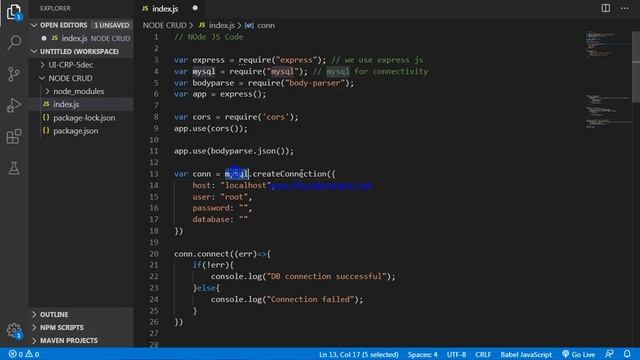This screenshot has height=360, width=640.
Task: Start Go Live server
Action: 578,354
